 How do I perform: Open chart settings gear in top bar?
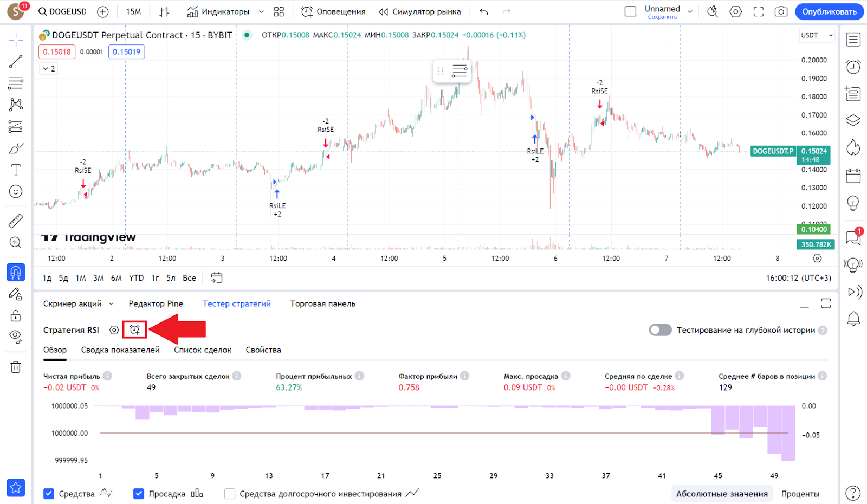[735, 11]
